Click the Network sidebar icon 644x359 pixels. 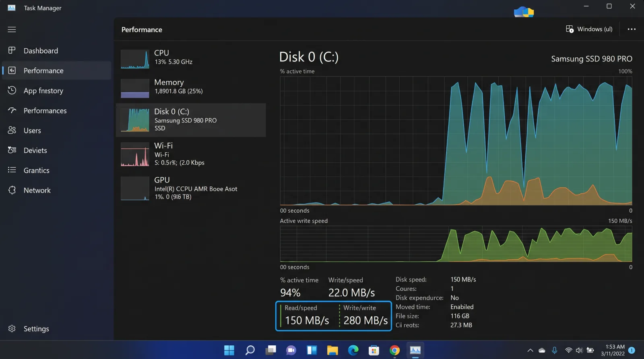(12, 190)
